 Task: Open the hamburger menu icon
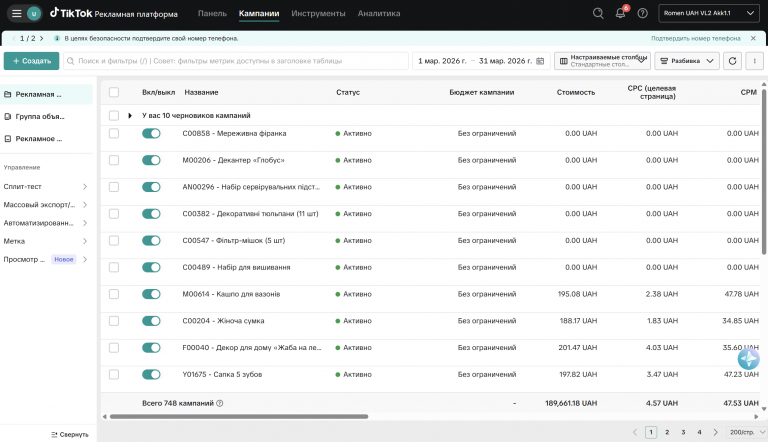click(17, 13)
